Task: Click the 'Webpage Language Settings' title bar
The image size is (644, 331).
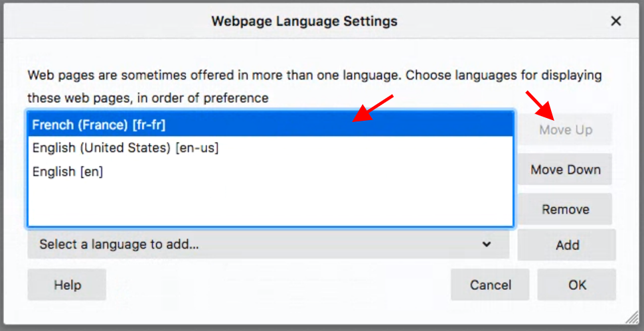Action: (x=304, y=21)
